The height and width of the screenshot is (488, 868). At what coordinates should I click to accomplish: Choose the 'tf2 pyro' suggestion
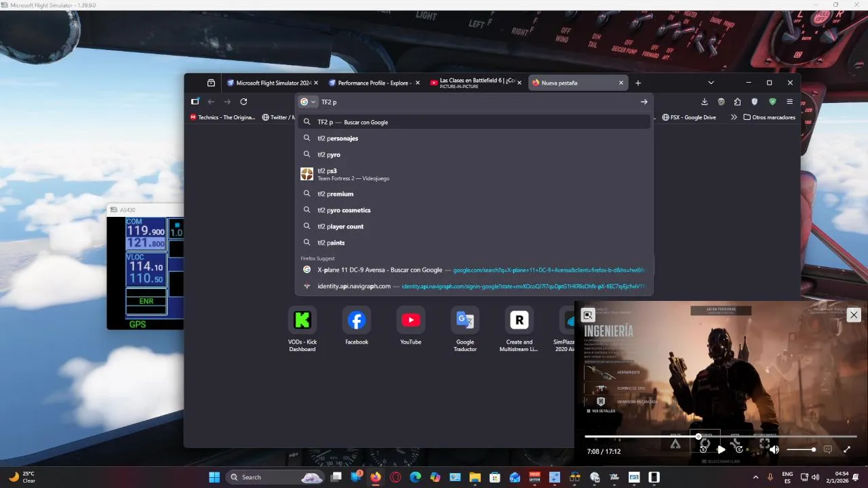(x=475, y=155)
